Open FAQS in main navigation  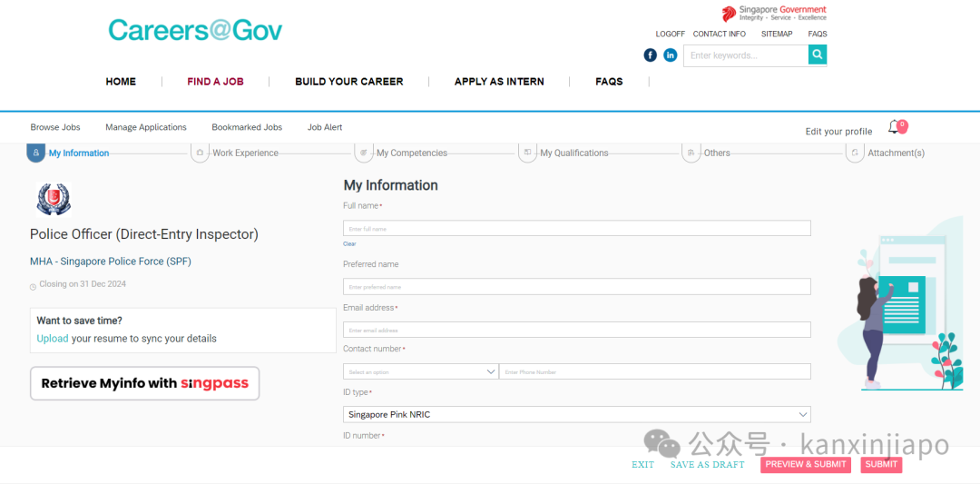pos(610,82)
